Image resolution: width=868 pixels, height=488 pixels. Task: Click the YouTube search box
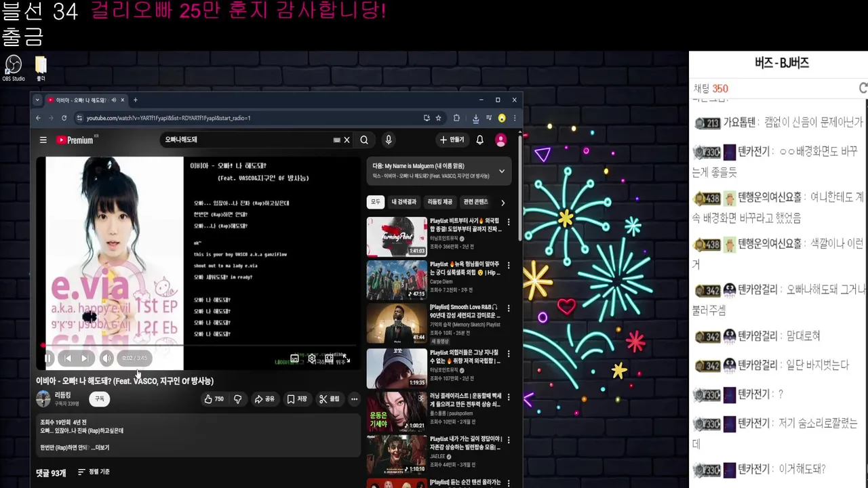(248, 140)
